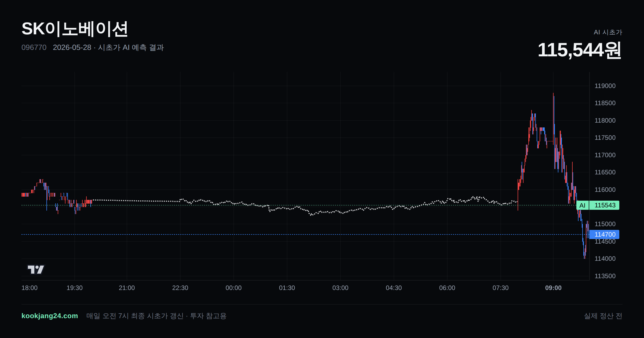Click the 22:30 time axis label
Screen dimensions: 644x338
click(x=180, y=288)
